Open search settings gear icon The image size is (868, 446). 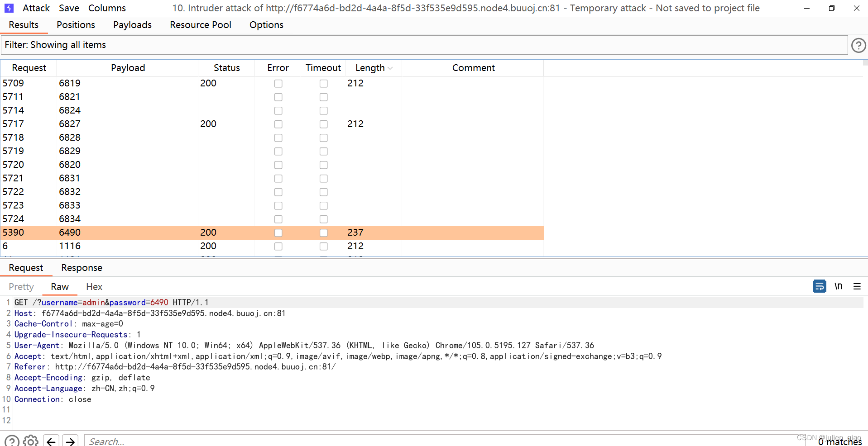(31, 441)
